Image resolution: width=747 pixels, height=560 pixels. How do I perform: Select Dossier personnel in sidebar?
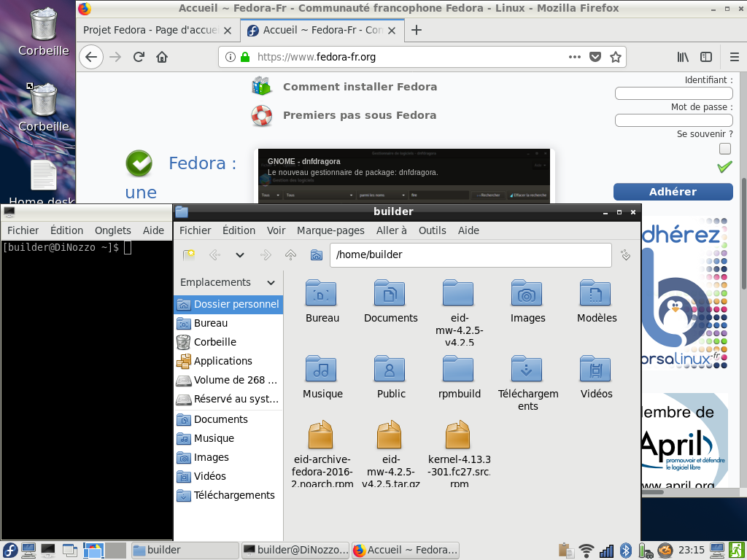(x=228, y=304)
